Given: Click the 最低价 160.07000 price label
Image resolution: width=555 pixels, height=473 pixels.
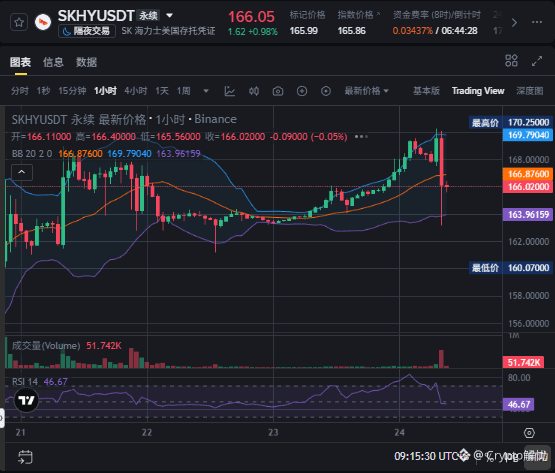Looking at the screenshot, I should 510,268.
